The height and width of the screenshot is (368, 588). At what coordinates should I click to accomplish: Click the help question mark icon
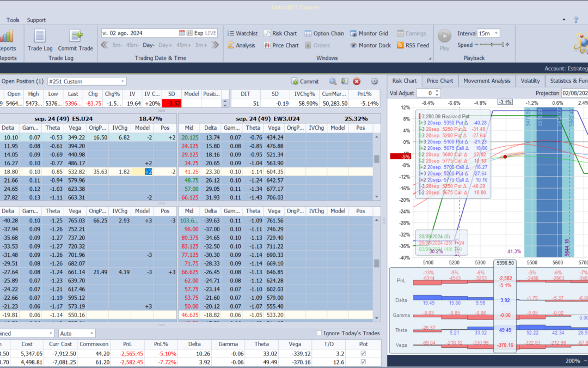pyautogui.click(x=577, y=20)
